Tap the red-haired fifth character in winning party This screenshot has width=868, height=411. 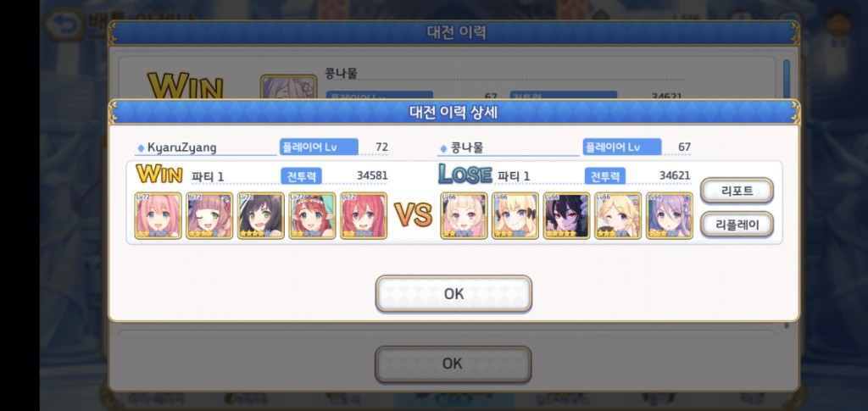coord(364,216)
